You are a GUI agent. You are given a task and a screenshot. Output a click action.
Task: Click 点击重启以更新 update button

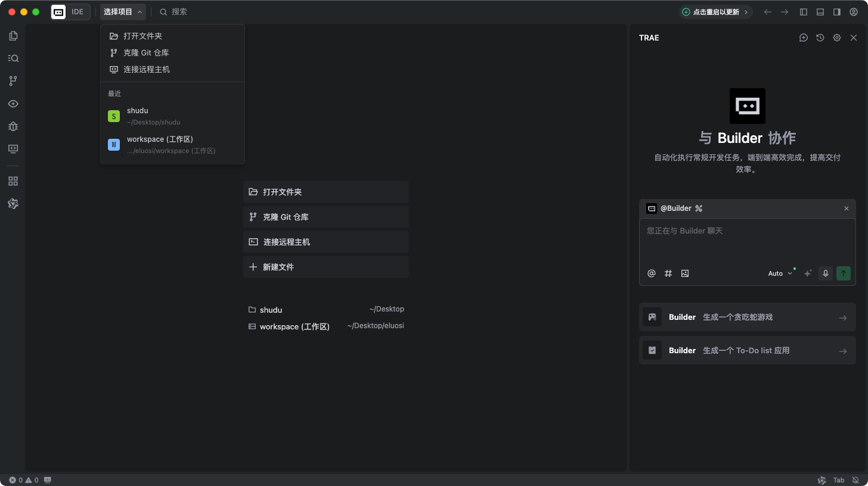click(715, 12)
